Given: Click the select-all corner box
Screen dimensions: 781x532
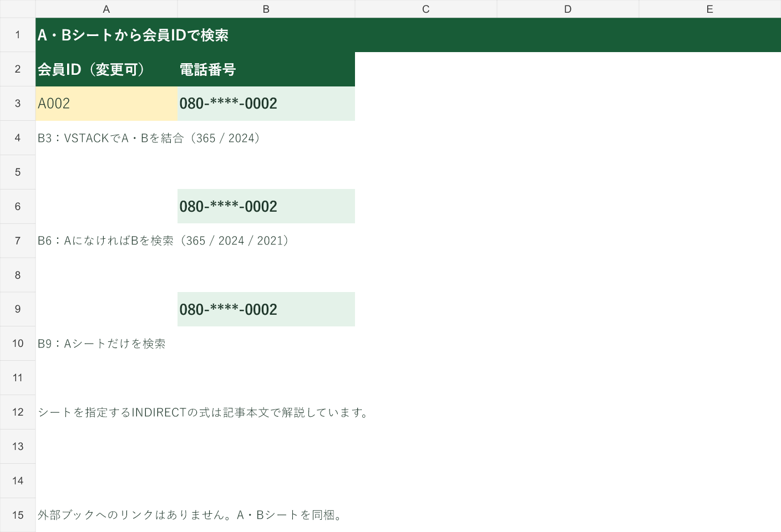Looking at the screenshot, I should [x=18, y=9].
